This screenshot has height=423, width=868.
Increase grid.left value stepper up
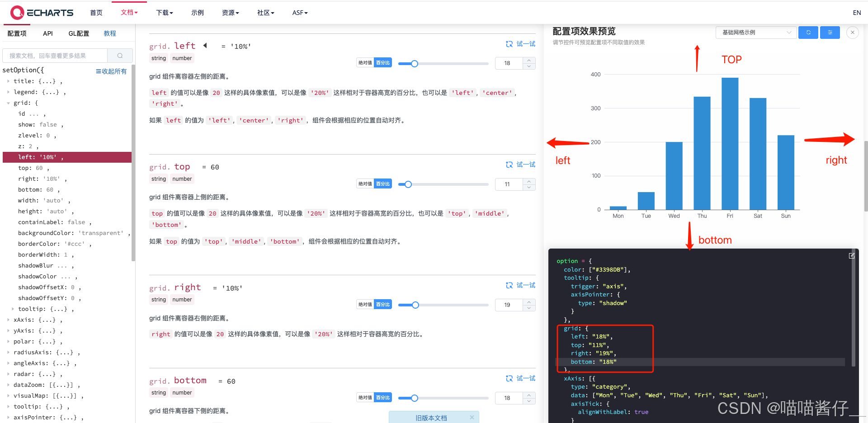pyautogui.click(x=529, y=60)
